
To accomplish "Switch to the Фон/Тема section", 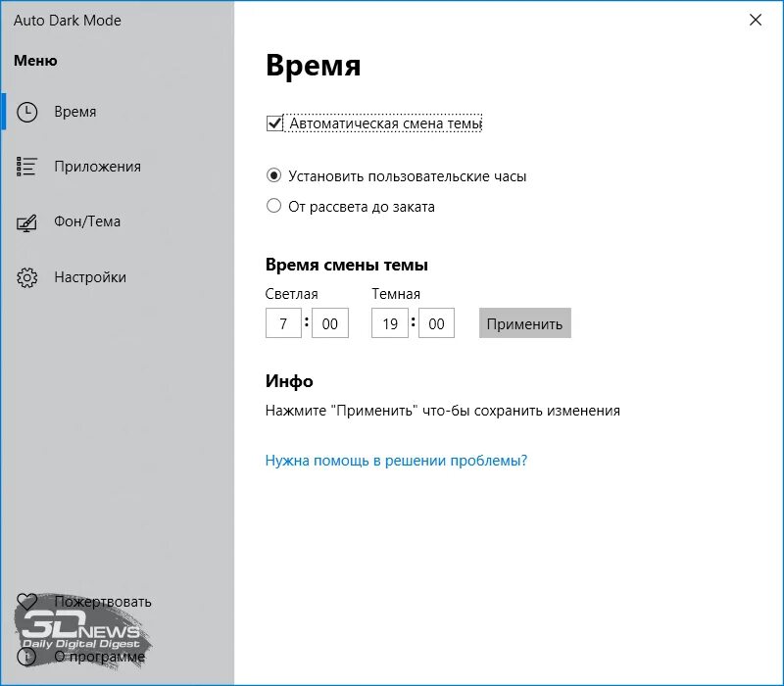I will tap(118, 221).
